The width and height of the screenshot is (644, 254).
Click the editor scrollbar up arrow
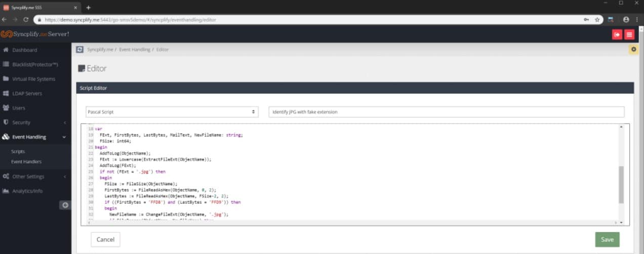tap(621, 127)
